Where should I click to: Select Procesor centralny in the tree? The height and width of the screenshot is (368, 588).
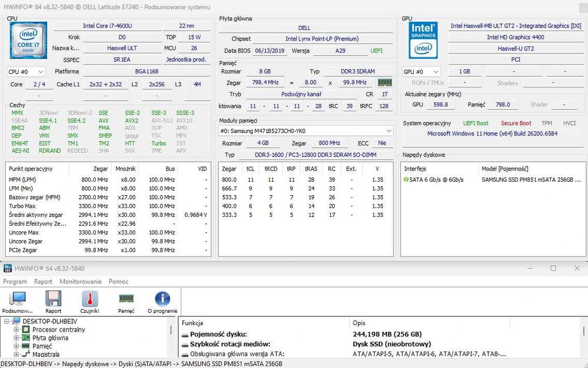click(x=58, y=330)
